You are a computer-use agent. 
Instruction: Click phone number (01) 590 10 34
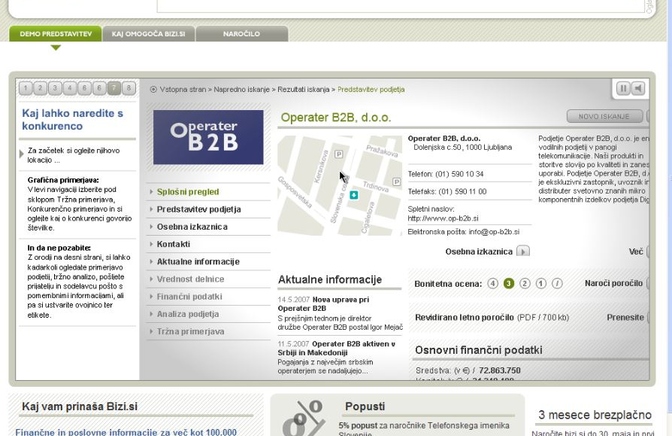(459, 174)
